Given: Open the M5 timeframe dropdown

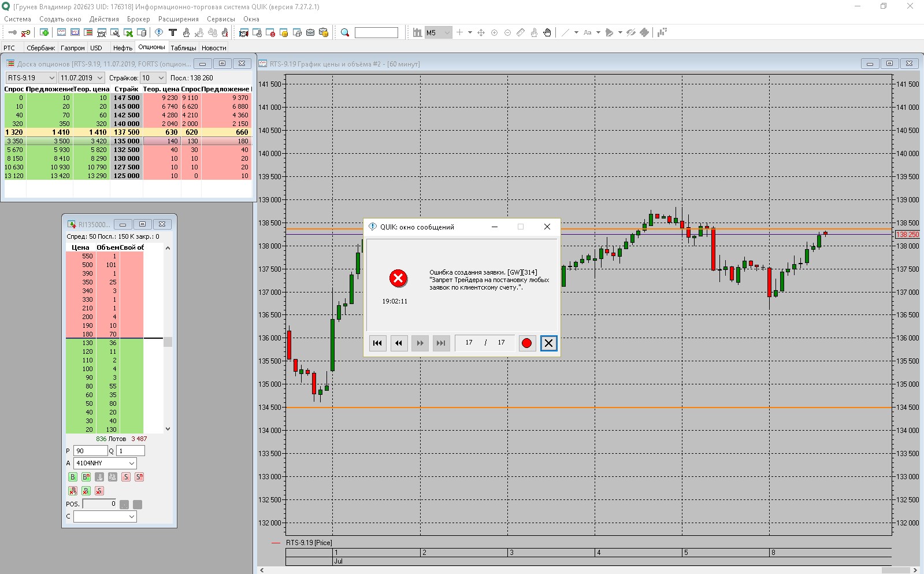Looking at the screenshot, I should click(x=438, y=32).
